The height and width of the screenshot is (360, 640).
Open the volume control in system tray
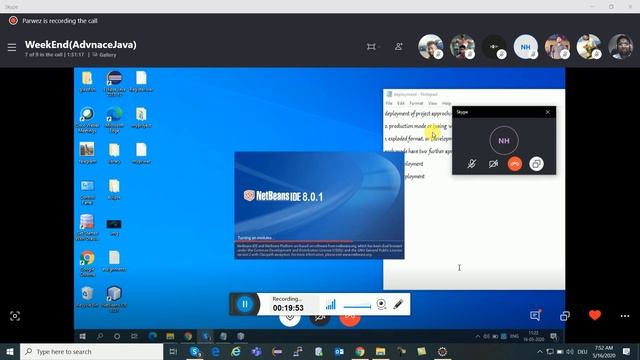[x=570, y=351]
